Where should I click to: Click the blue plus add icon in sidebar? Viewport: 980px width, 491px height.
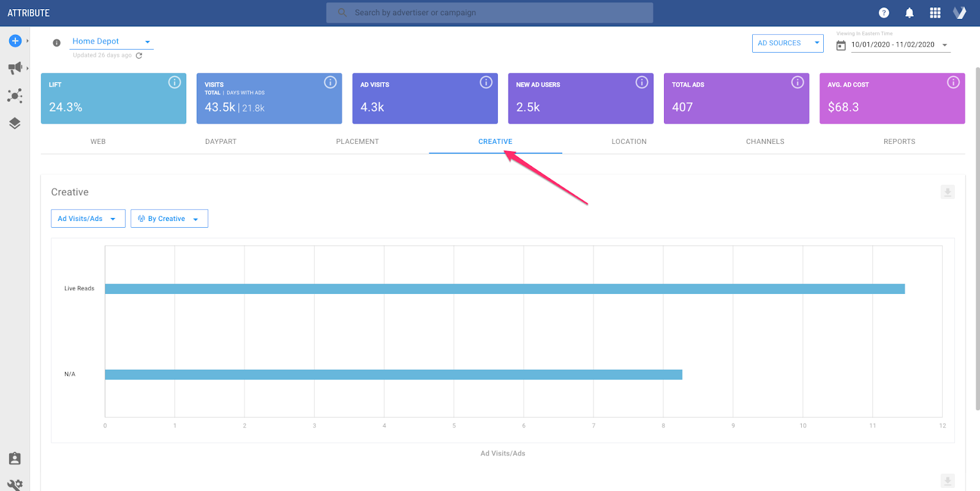click(x=15, y=41)
